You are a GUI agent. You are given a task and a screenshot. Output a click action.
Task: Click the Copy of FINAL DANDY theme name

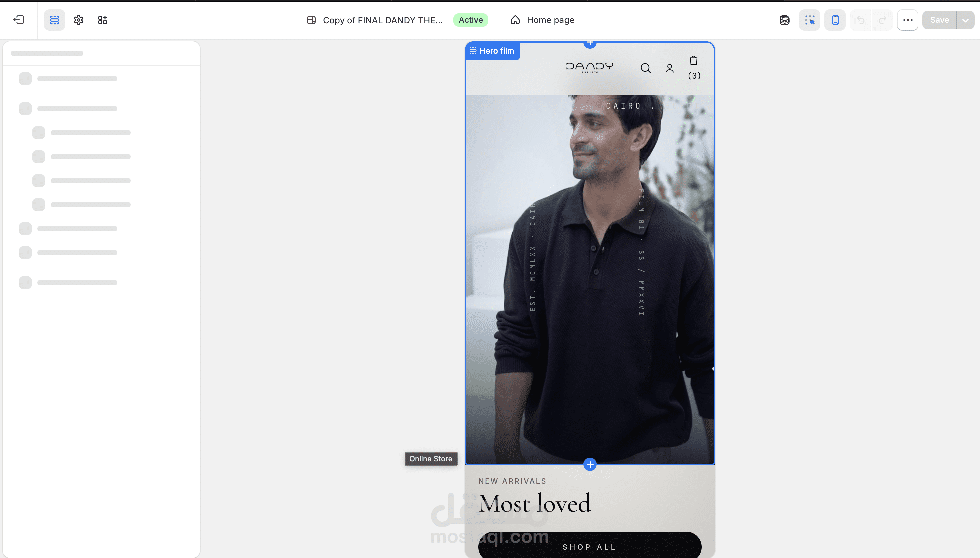point(383,20)
